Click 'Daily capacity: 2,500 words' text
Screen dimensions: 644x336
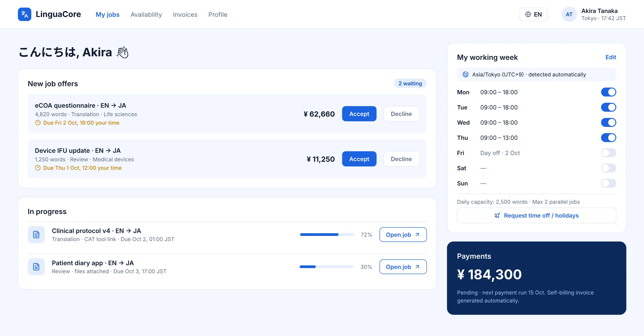point(492,202)
